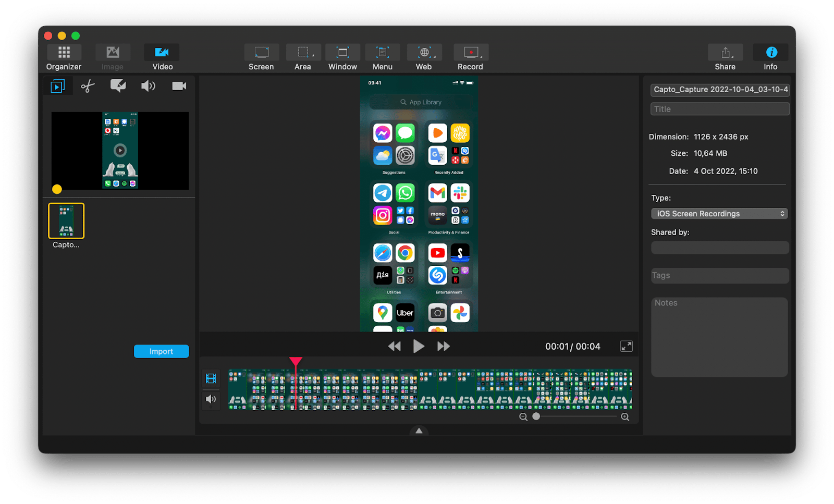Select the Capto clip thumbnail
Viewport: 834px width, 504px height.
click(x=66, y=220)
